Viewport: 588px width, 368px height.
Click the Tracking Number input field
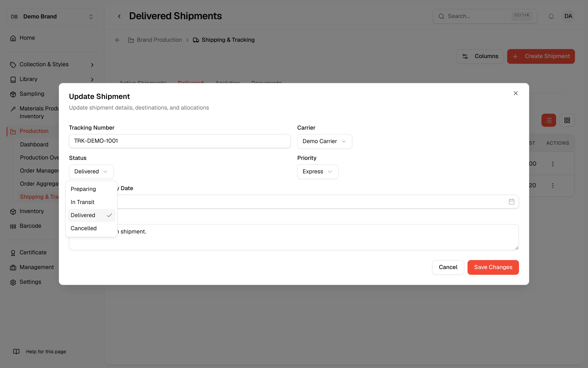179,141
